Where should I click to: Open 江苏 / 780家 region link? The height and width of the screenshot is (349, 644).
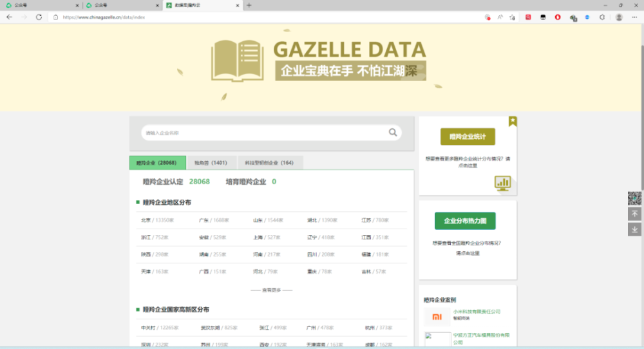point(375,220)
